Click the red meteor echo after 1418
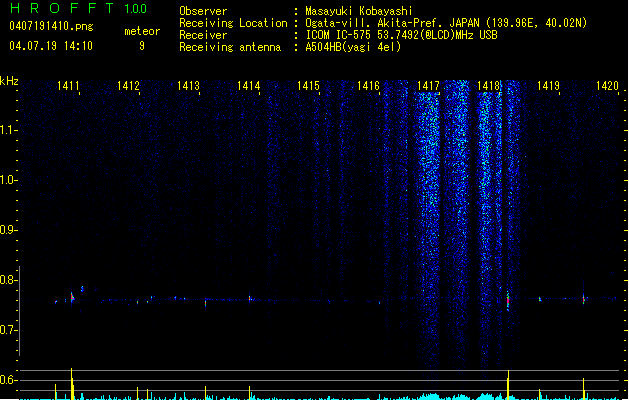Screen dimensions: 629x400 click(x=508, y=300)
